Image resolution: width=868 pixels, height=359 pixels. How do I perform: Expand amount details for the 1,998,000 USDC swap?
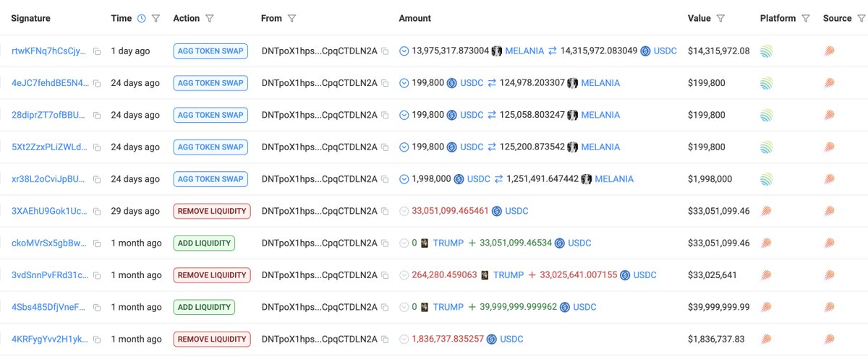[x=404, y=179]
